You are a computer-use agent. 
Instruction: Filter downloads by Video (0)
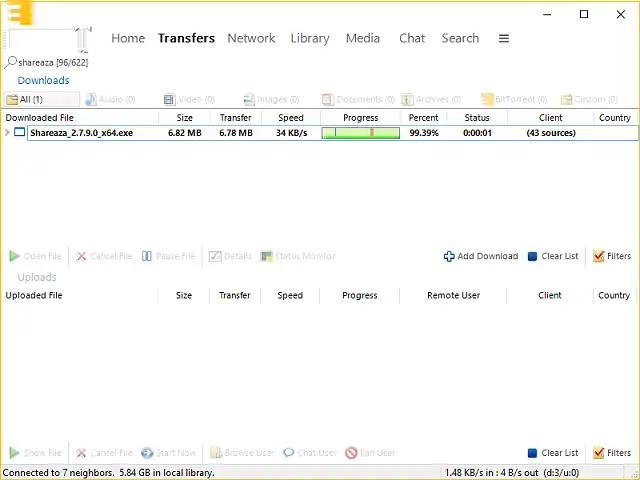(189, 99)
